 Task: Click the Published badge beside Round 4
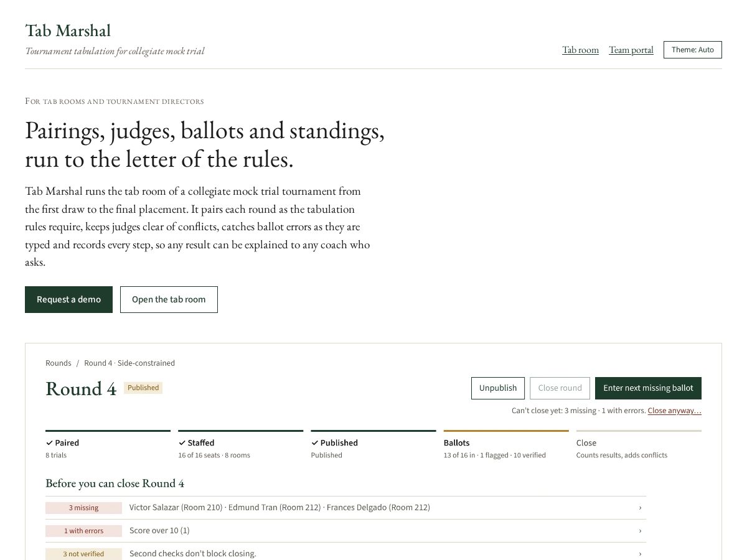(x=143, y=388)
